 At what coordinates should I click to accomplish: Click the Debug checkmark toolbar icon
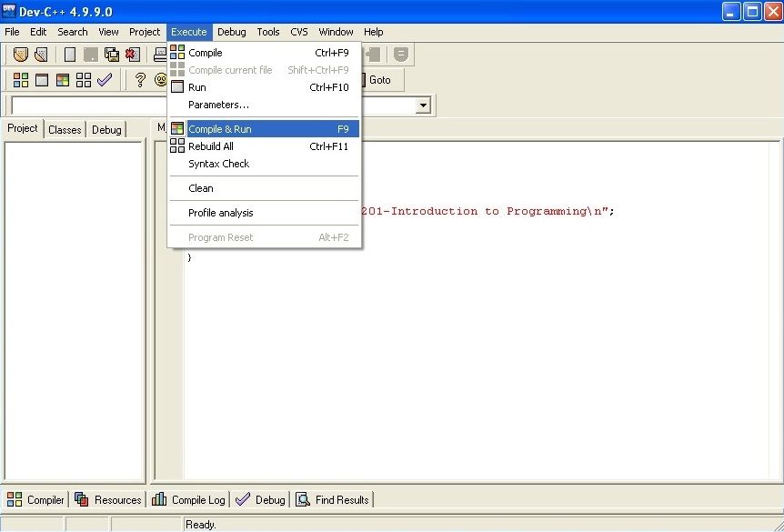(105, 79)
